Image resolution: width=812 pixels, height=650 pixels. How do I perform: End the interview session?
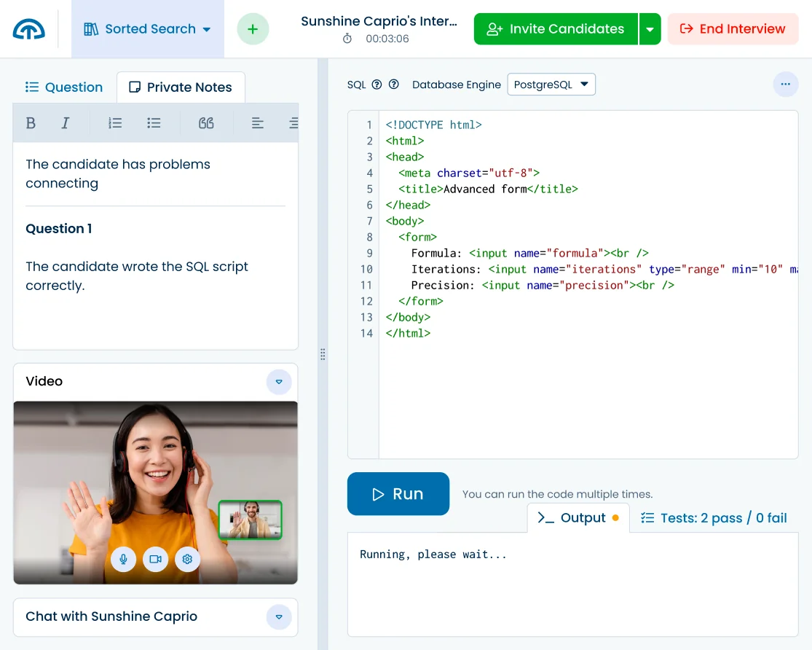tap(733, 28)
